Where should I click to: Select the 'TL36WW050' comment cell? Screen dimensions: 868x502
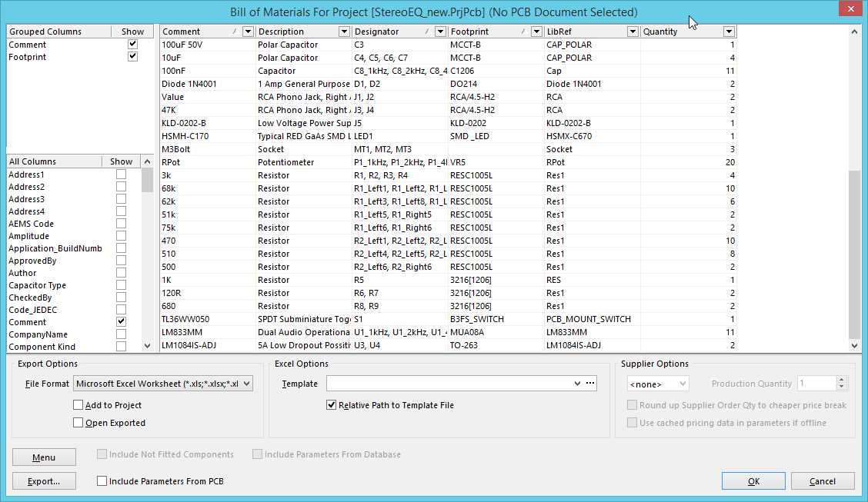pos(208,319)
